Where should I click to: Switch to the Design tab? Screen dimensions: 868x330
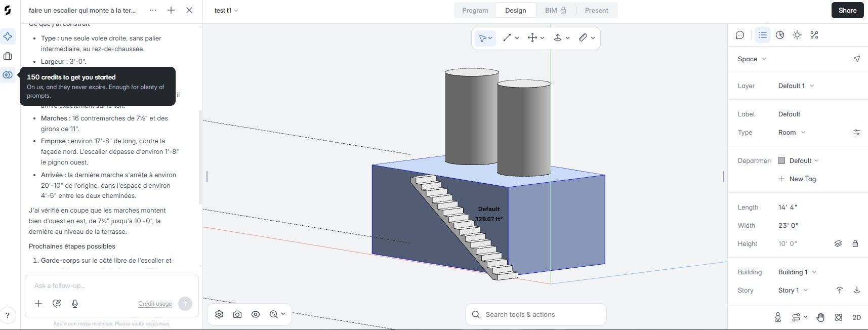[x=515, y=11]
